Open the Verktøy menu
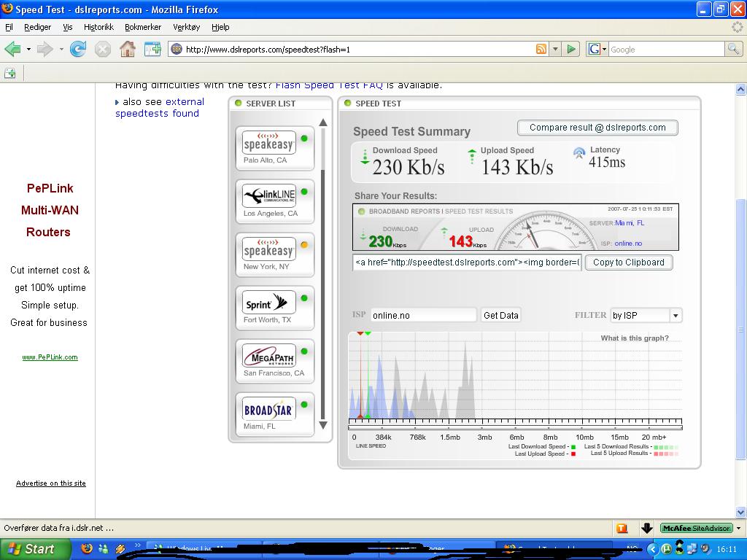Screen dimensions: 747x560 pyautogui.click(x=186, y=27)
